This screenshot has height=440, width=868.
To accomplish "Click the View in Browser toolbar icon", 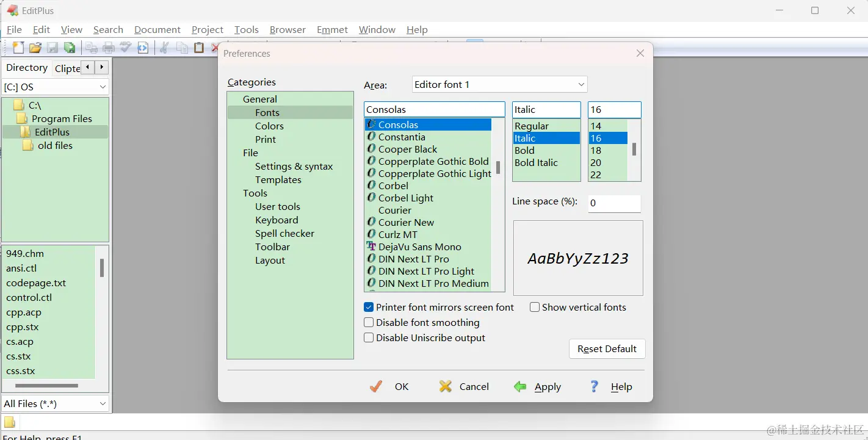I will [143, 48].
